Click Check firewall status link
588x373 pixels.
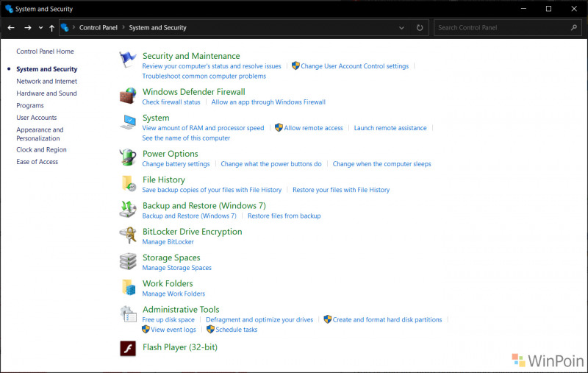click(x=171, y=102)
